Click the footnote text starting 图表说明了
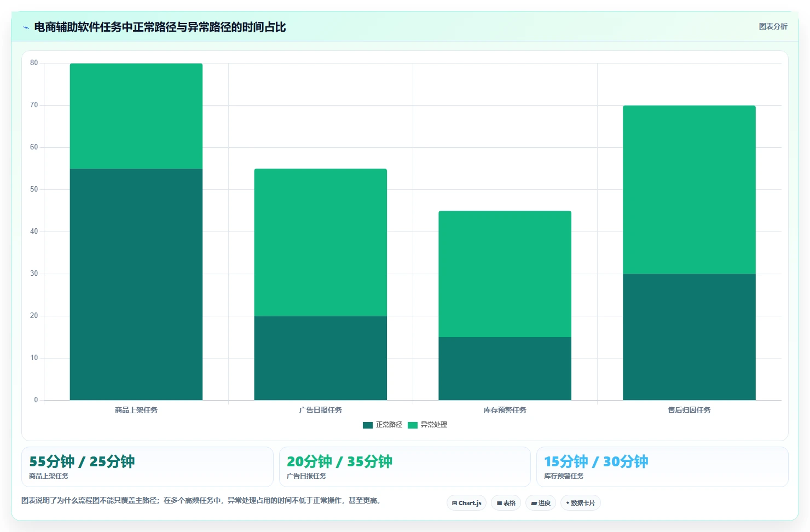This screenshot has height=532, width=810. (x=201, y=500)
